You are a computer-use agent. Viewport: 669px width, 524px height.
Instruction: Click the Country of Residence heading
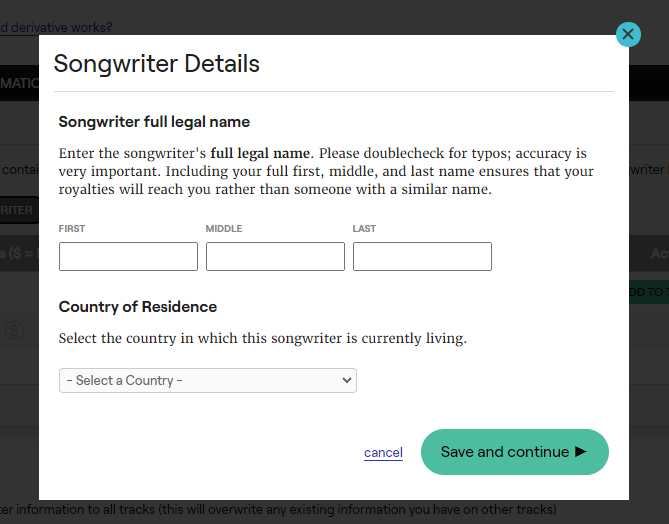(x=138, y=307)
